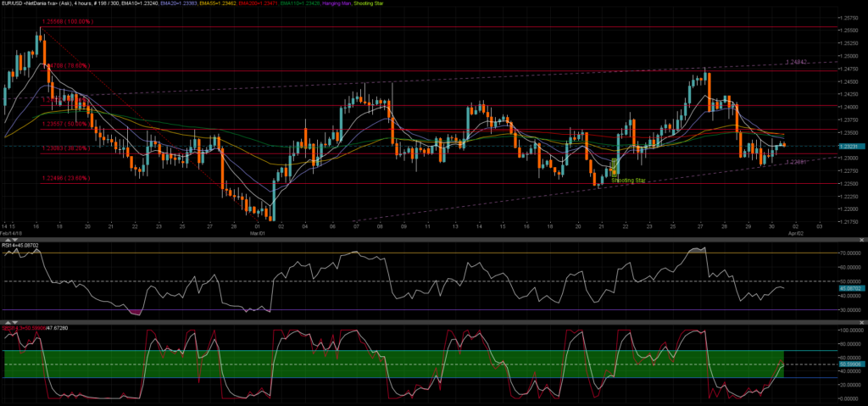The width and height of the screenshot is (868, 406).
Task: Click the green stochastic mid-range band
Action: click(x=424, y=364)
